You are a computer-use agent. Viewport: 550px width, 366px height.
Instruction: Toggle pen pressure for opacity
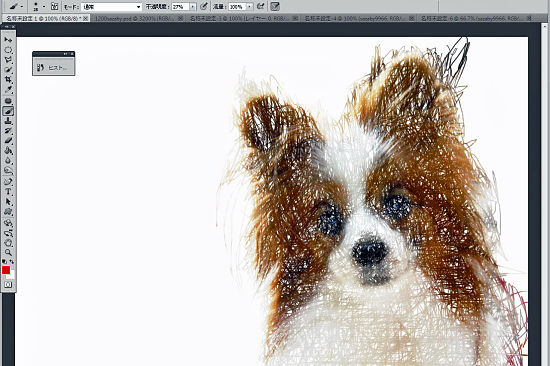tap(204, 6)
